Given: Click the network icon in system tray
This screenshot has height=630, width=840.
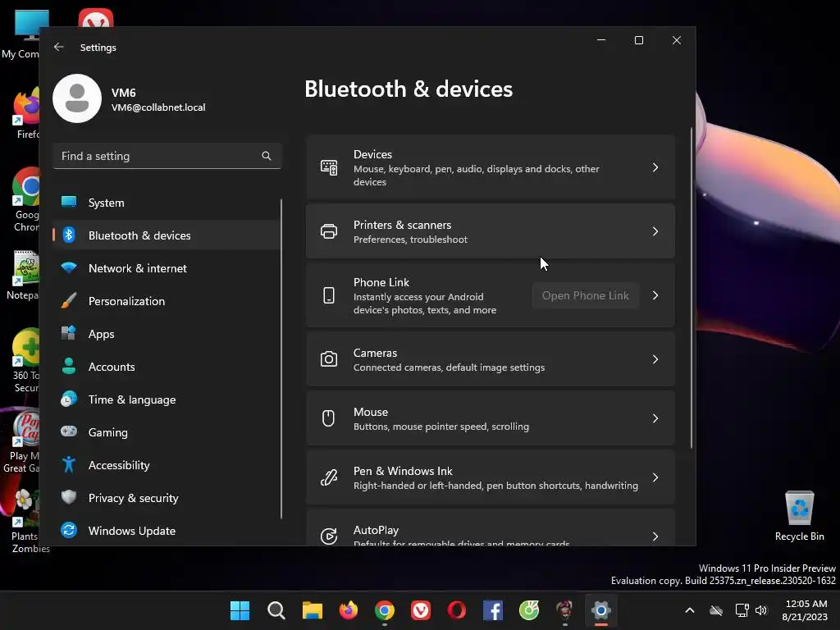Looking at the screenshot, I should [742, 610].
